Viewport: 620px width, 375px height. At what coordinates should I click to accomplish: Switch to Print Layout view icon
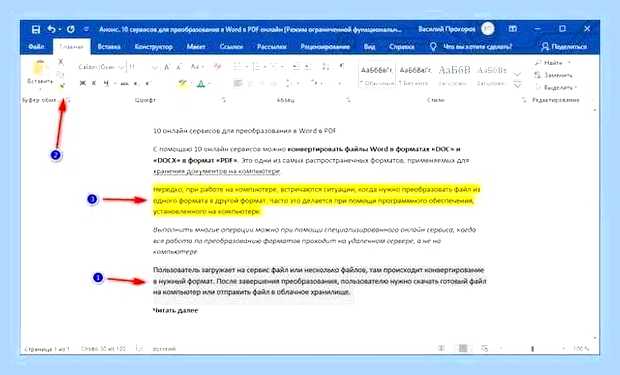[x=463, y=348]
